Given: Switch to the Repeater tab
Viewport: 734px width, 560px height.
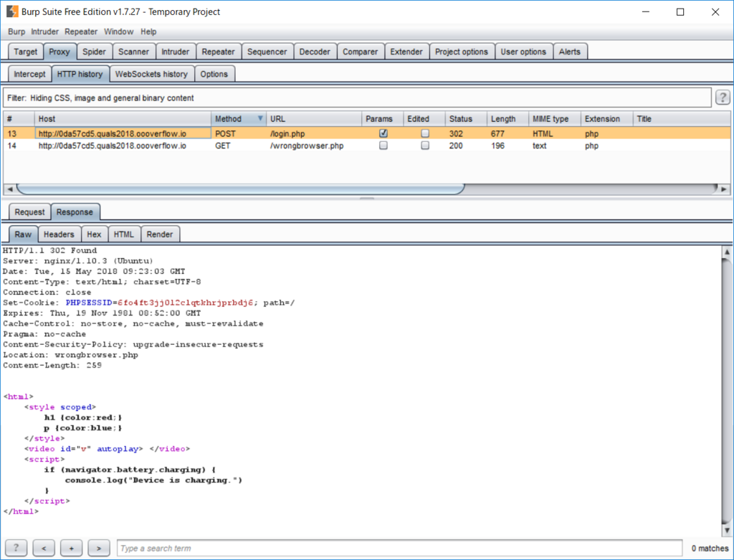Looking at the screenshot, I should (x=218, y=52).
